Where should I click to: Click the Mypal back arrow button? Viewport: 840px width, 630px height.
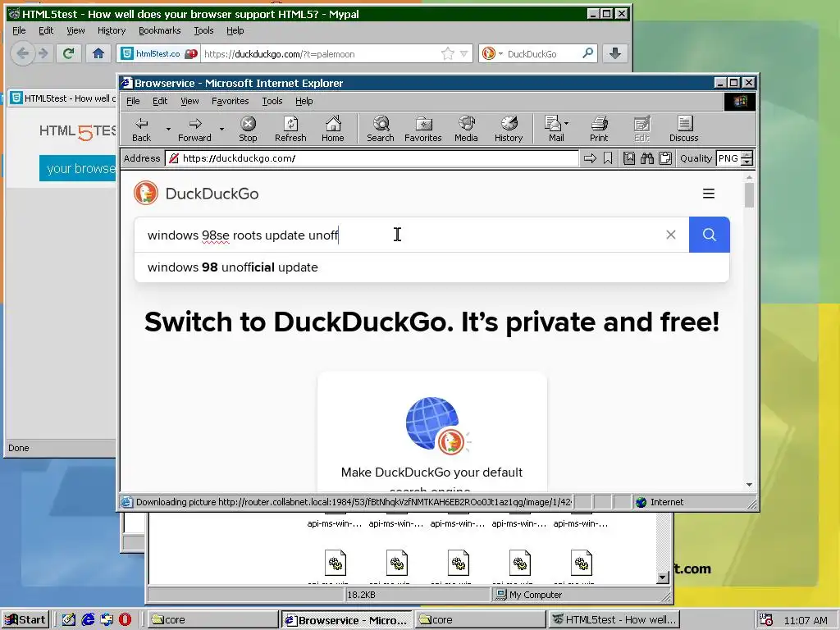pos(22,53)
